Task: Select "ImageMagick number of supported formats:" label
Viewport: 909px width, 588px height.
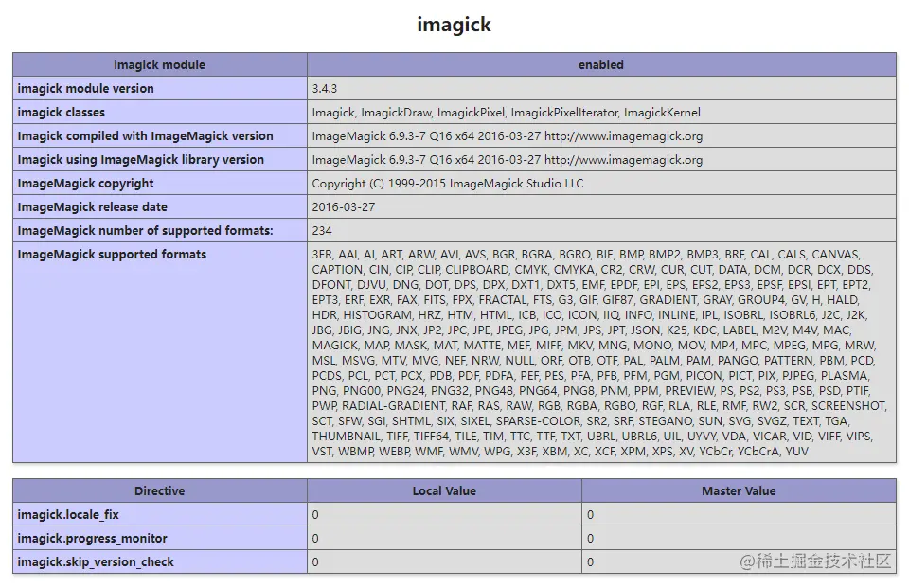Action: click(146, 231)
